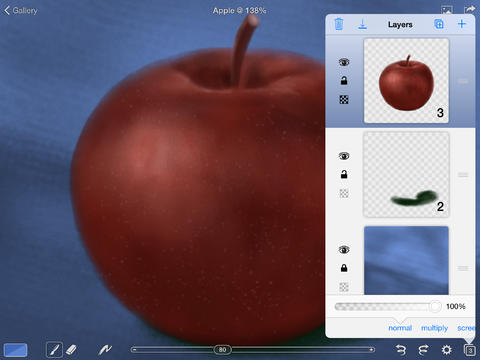Select the Eraser tool
Viewport: 480px width, 360px height.
(x=71, y=350)
